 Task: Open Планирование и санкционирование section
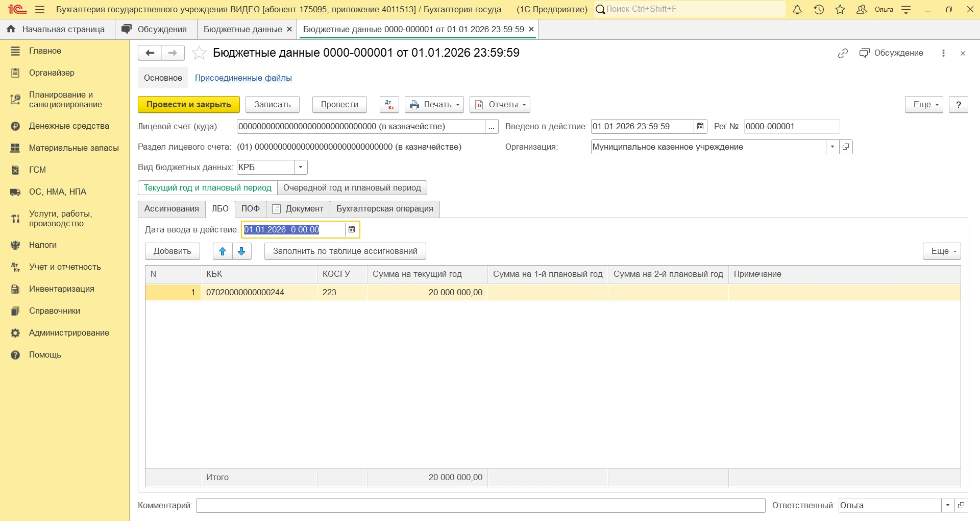pyautogui.click(x=65, y=100)
